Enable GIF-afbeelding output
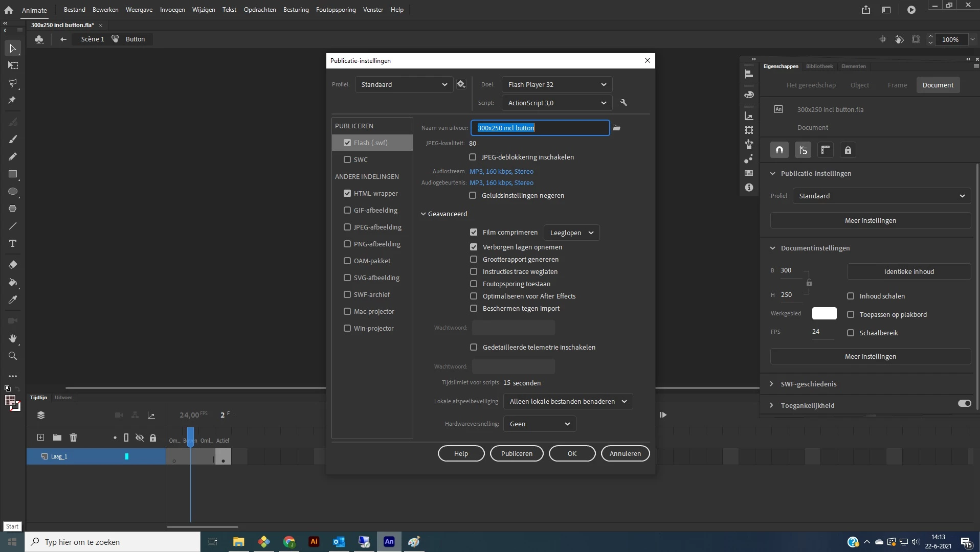 tap(347, 210)
